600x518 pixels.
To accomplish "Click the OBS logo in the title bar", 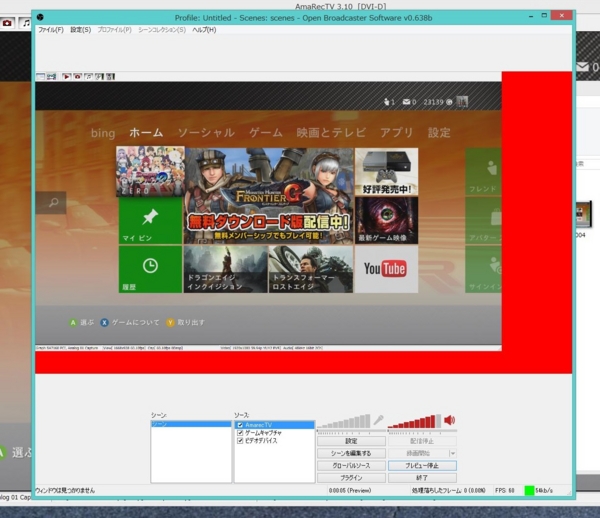I will point(40,17).
